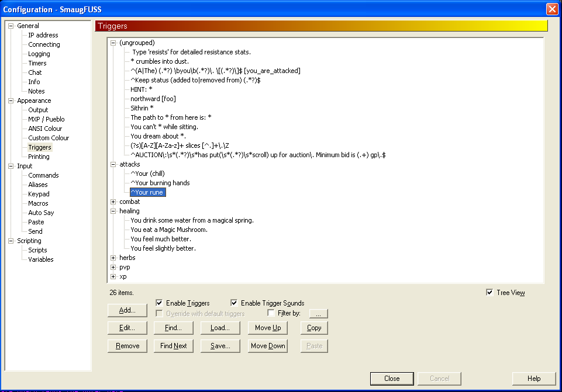Select the 'You eat a Magic Mushroom.' trigger
The height and width of the screenshot is (392, 562).
169,230
